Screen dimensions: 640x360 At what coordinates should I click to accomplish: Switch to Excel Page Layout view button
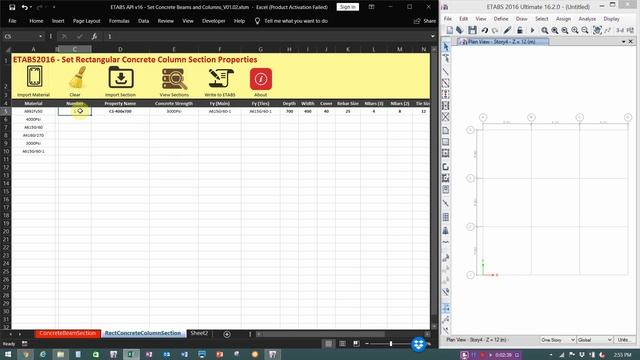point(342,344)
